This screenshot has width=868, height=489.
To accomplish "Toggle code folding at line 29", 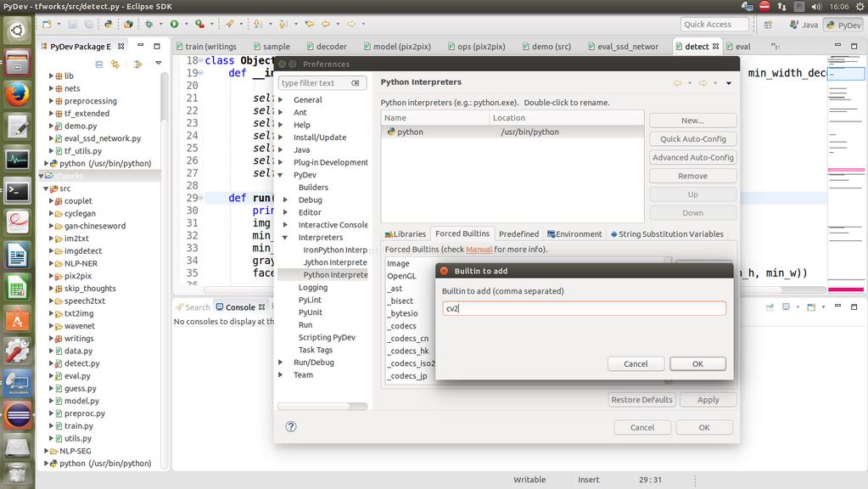I will point(200,198).
